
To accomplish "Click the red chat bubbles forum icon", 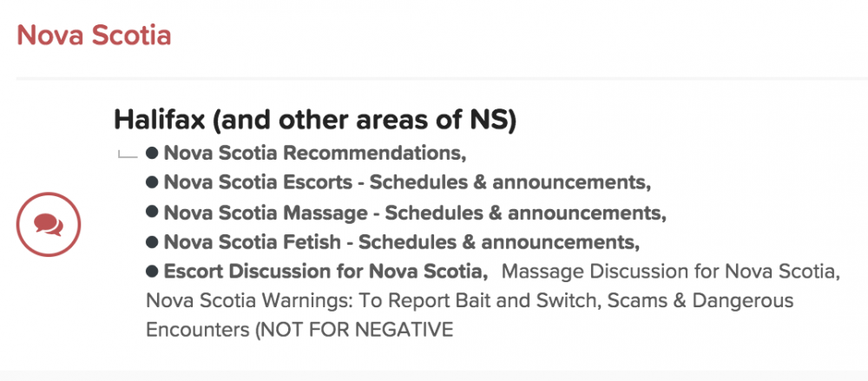I will click(49, 224).
